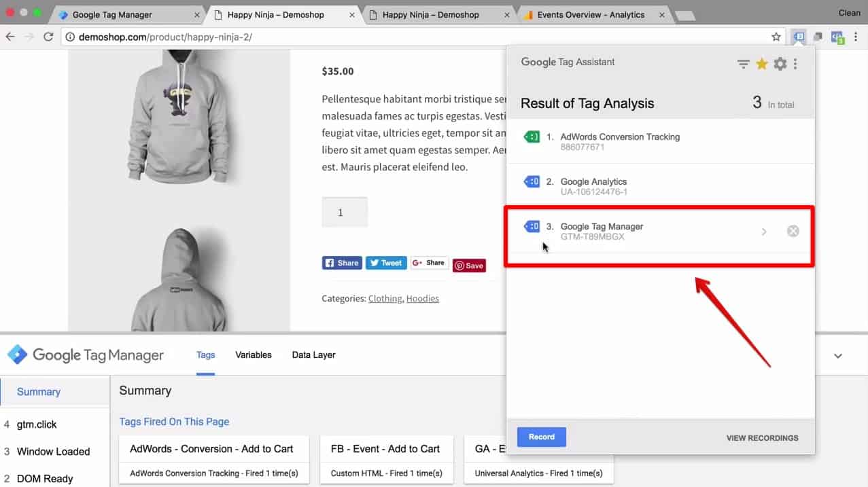Open the Variables tab in Tag Manager
The height and width of the screenshot is (487, 868).
(253, 355)
